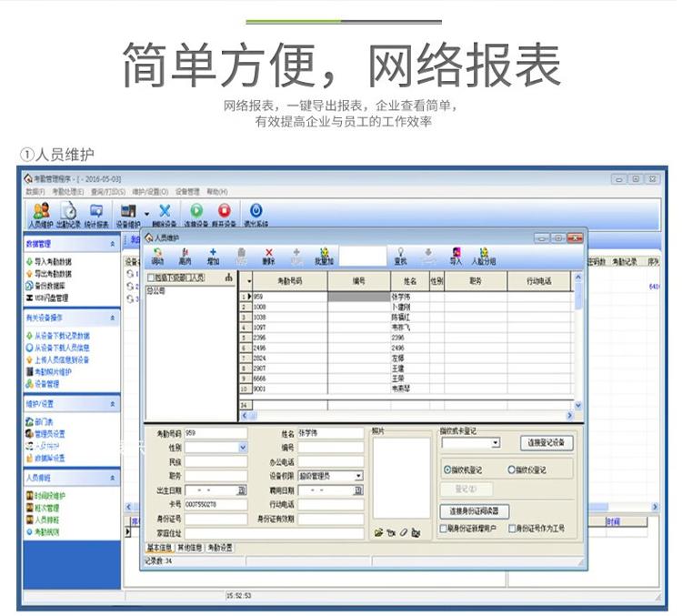This screenshot has width=682, height=616.
Task: Enable 身份证号作为工号 checkbox
Action: click(x=512, y=528)
